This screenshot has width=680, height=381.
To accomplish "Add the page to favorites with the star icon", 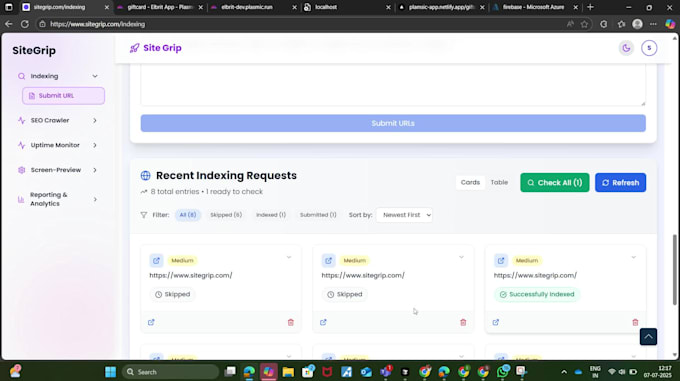I will point(585,24).
